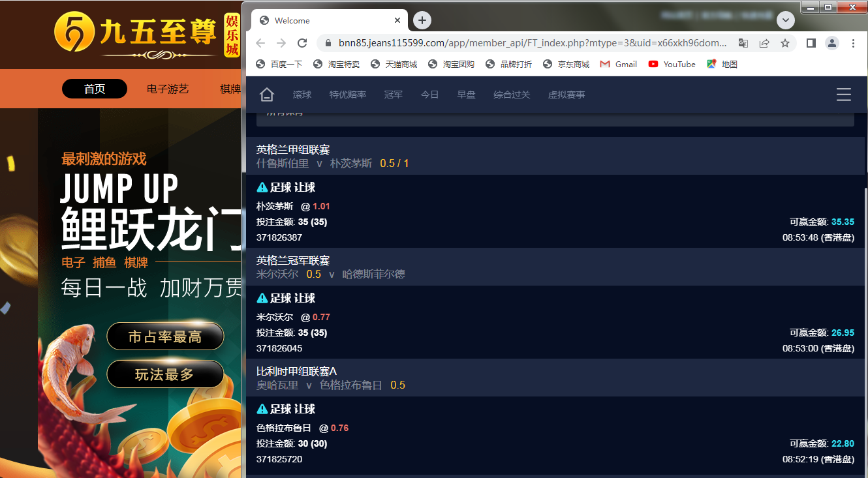Select 综合过关 in betting navigation

512,95
